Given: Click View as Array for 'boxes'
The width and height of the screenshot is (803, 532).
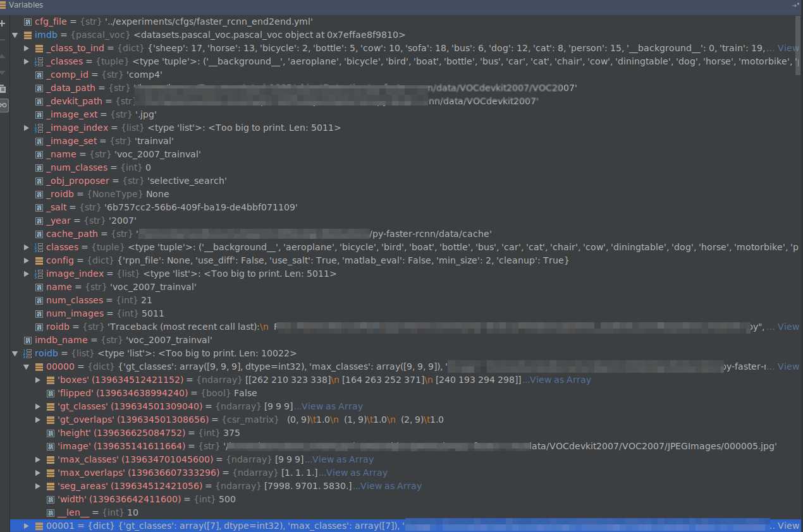Looking at the screenshot, I should [x=560, y=380].
